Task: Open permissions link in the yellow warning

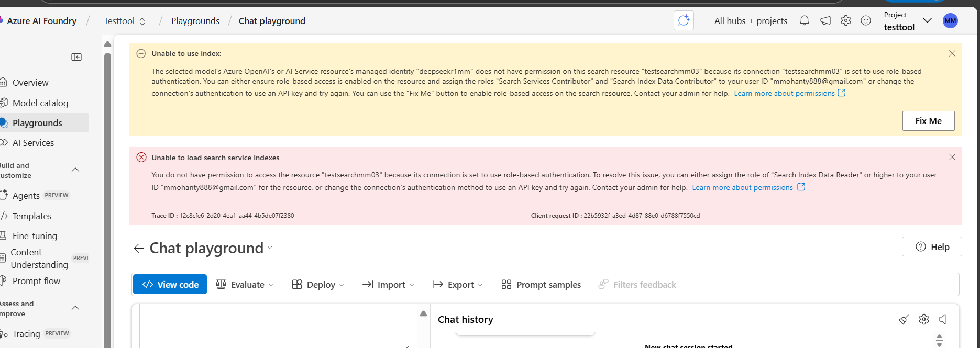Action: pyautogui.click(x=790, y=93)
